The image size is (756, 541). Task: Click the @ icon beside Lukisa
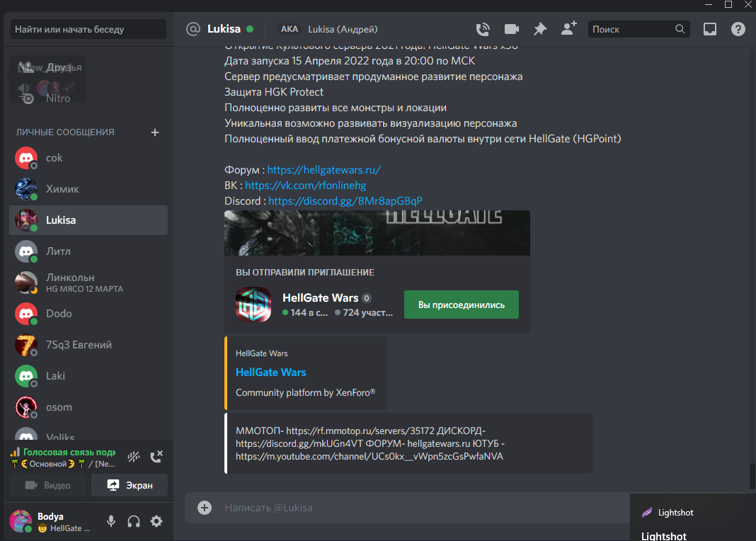click(193, 29)
